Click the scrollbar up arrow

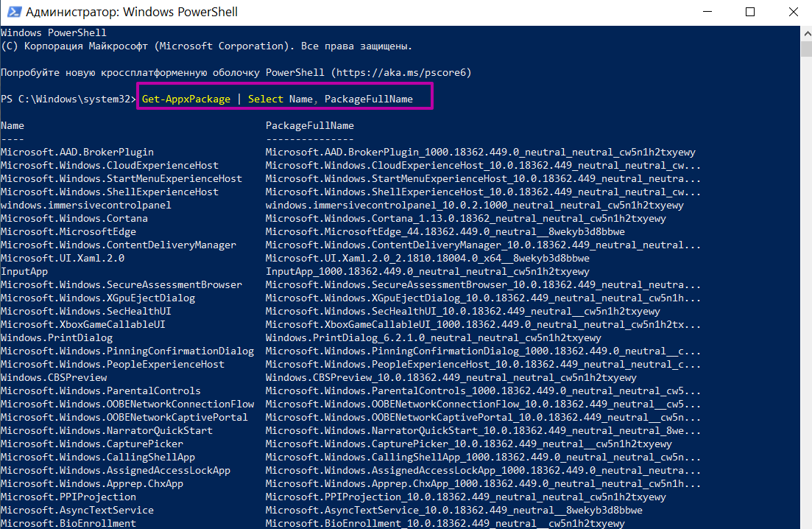(x=805, y=32)
